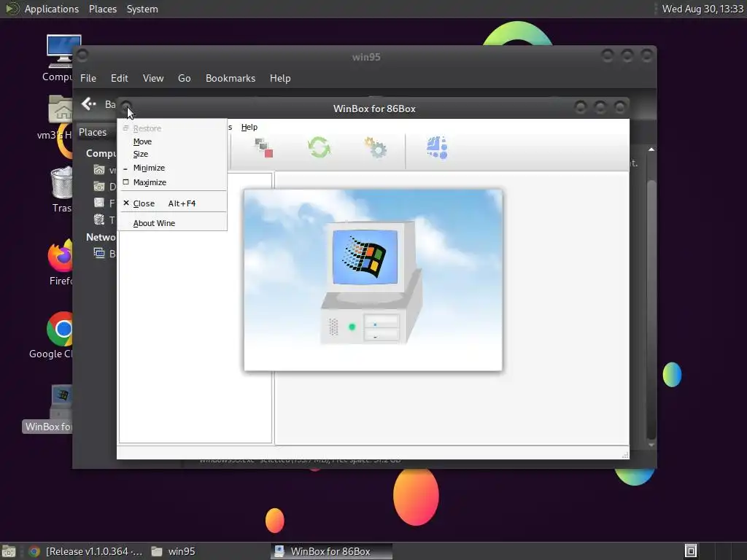Choose Move from the window menu
Viewport: 747px width, 560px height.
(142, 141)
